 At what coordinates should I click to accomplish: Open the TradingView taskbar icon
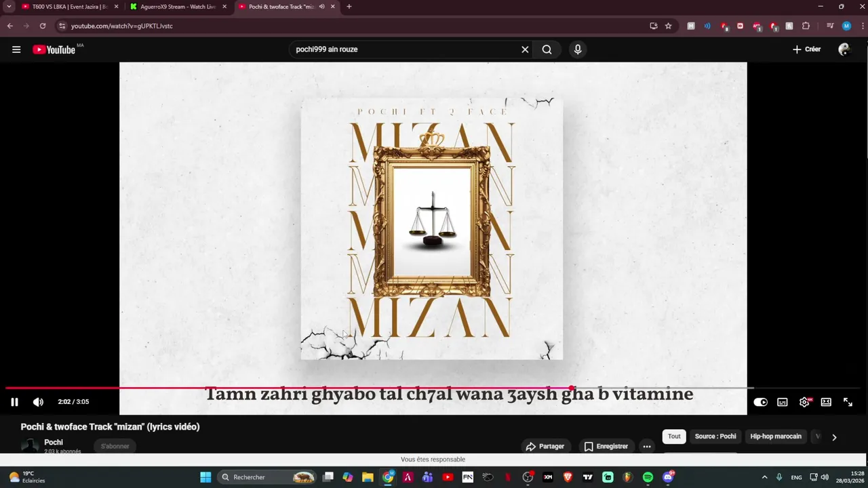click(588, 477)
